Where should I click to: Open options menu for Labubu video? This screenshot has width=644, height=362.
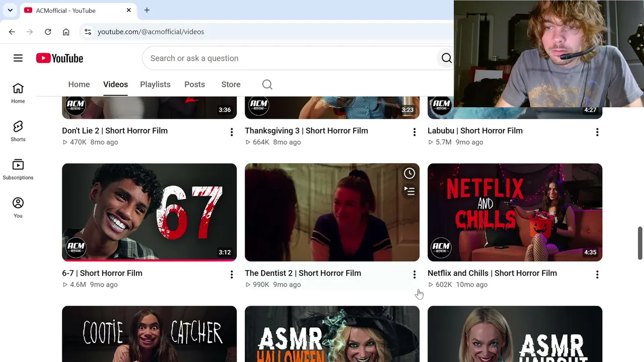point(597,132)
